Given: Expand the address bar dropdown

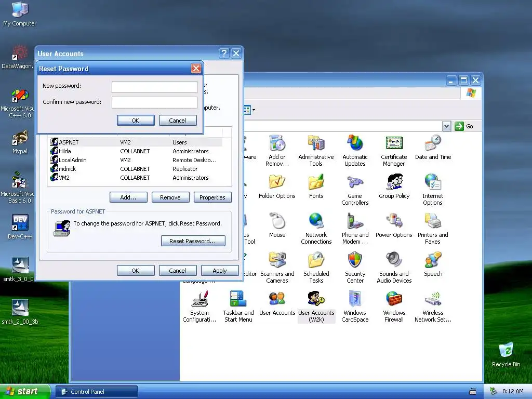Looking at the screenshot, I should click(446, 126).
